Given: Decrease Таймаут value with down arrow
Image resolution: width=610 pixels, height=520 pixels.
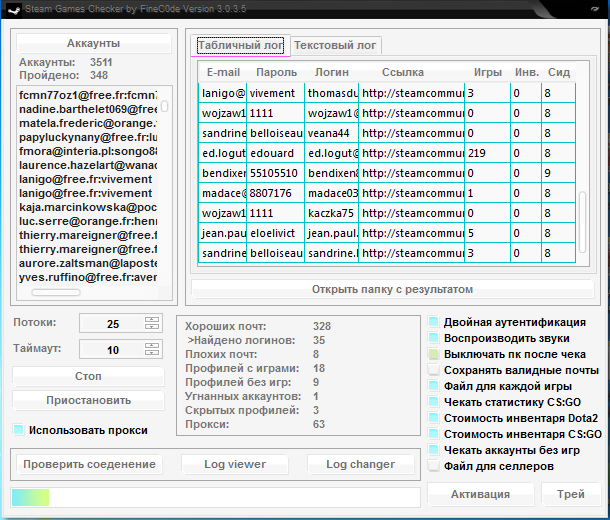Looking at the screenshot, I should click(x=152, y=352).
